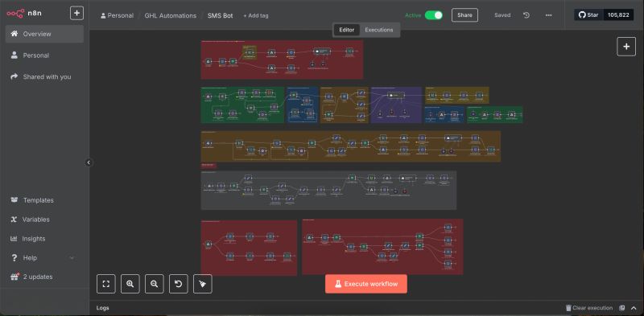Select the SMS Bot workflow name
The image size is (644, 316).
(220, 15)
